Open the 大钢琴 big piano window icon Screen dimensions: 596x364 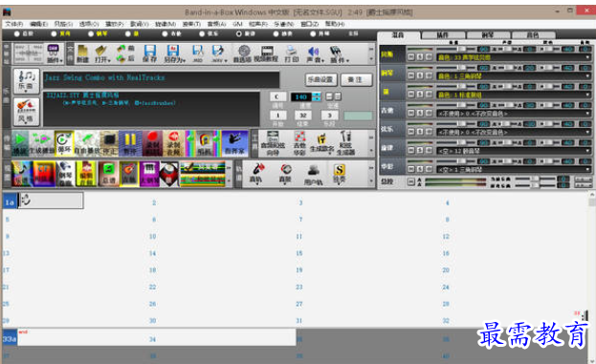149,174
